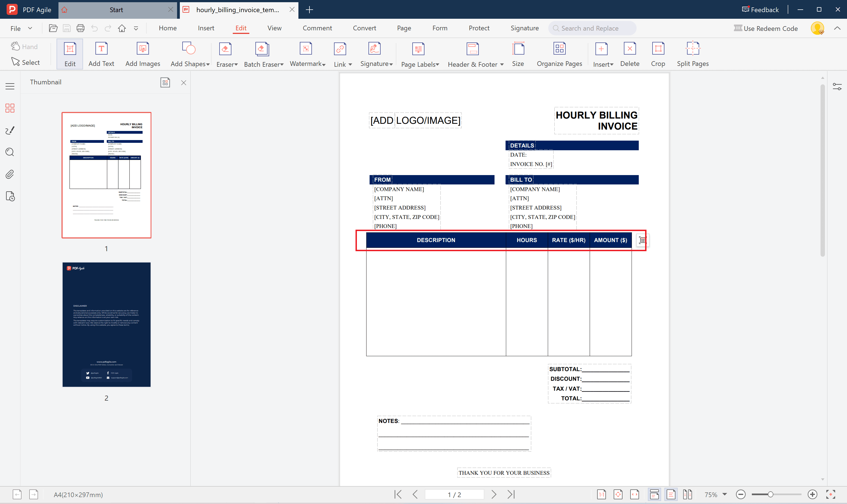The width and height of the screenshot is (847, 504).
Task: Select the freehand annotation icon in sidebar
Action: coord(10,130)
